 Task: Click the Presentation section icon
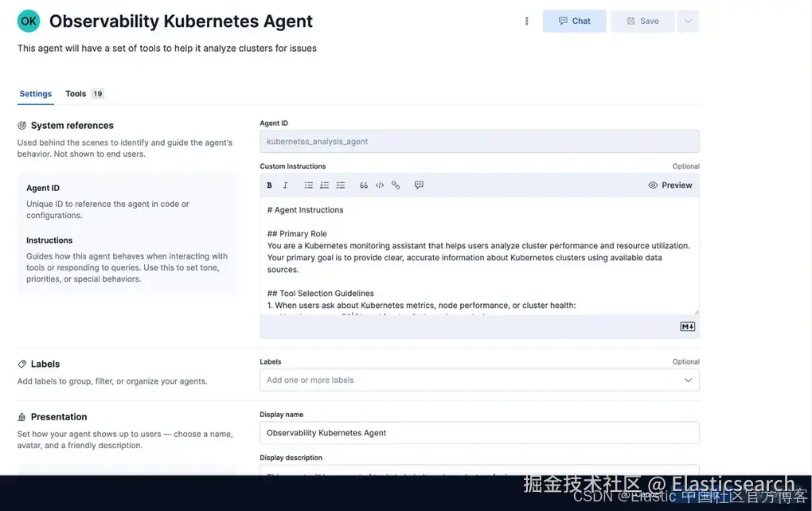click(21, 417)
